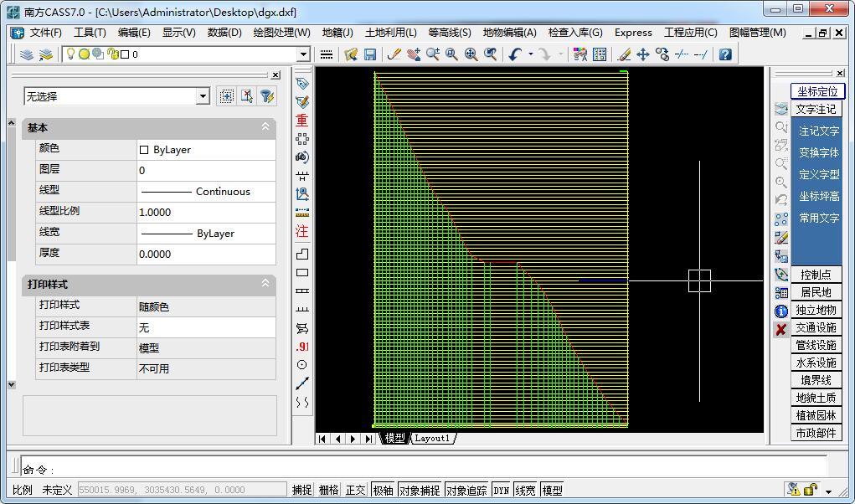The image size is (855, 504).
Task: Click the 水系设施 button
Action: 815,363
